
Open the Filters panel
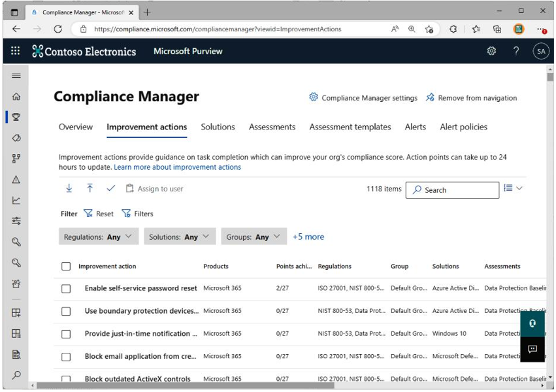137,214
